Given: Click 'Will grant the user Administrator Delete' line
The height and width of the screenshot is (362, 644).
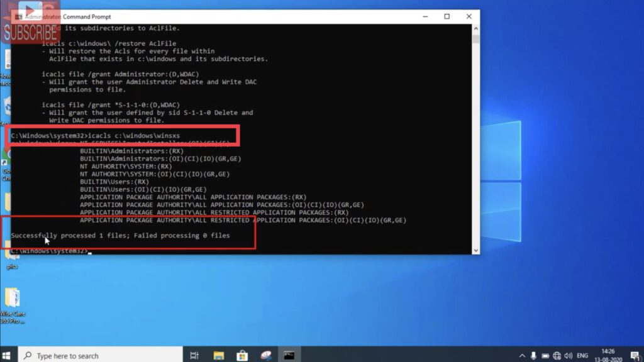Looking at the screenshot, I should (149, 82).
